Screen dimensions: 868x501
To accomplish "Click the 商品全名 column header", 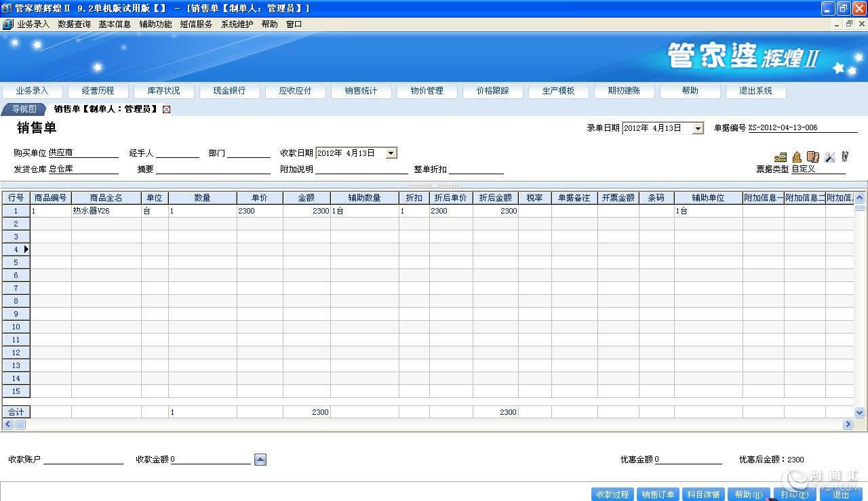I will pos(106,198).
